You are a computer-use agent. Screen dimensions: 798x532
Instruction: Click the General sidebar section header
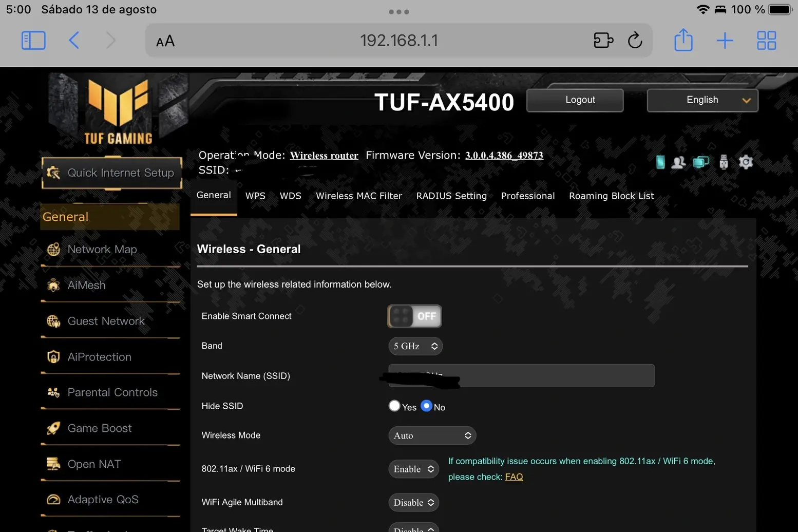coord(110,217)
